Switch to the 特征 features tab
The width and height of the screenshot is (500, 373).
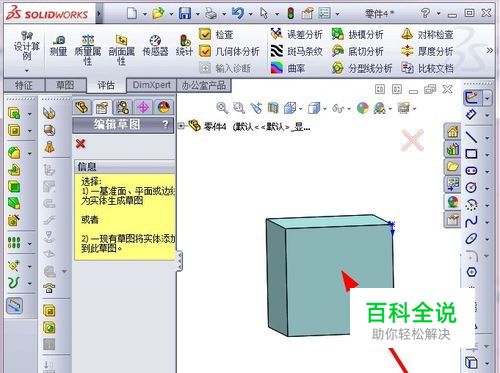coord(24,85)
